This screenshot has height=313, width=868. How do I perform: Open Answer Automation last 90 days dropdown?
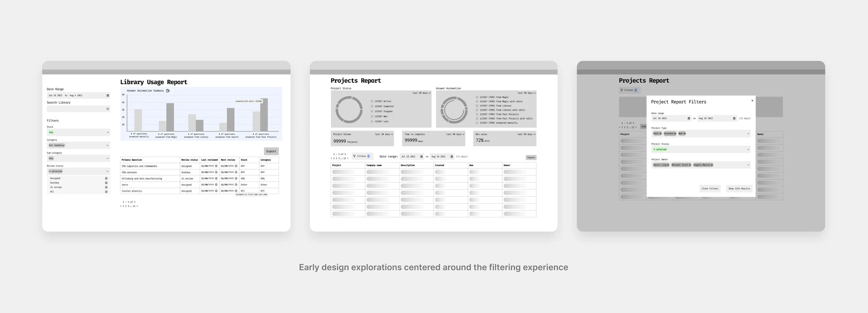[x=526, y=93]
